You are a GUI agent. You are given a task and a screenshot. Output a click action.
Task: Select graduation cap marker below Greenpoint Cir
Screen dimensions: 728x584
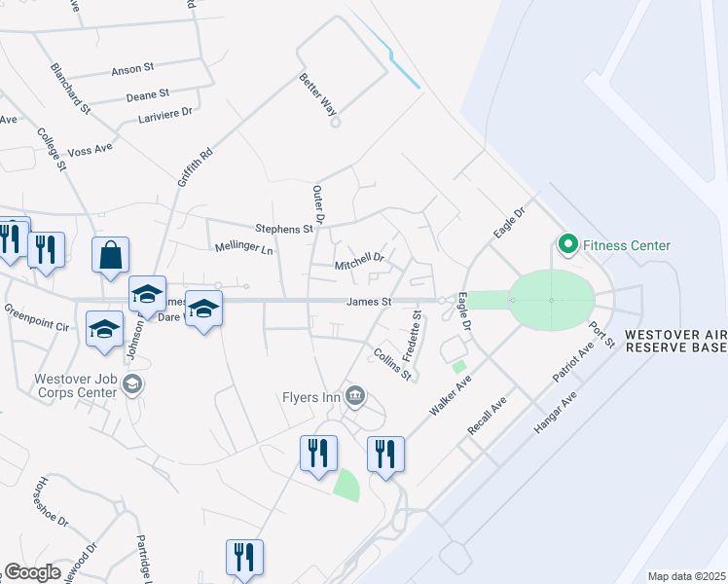104,332
